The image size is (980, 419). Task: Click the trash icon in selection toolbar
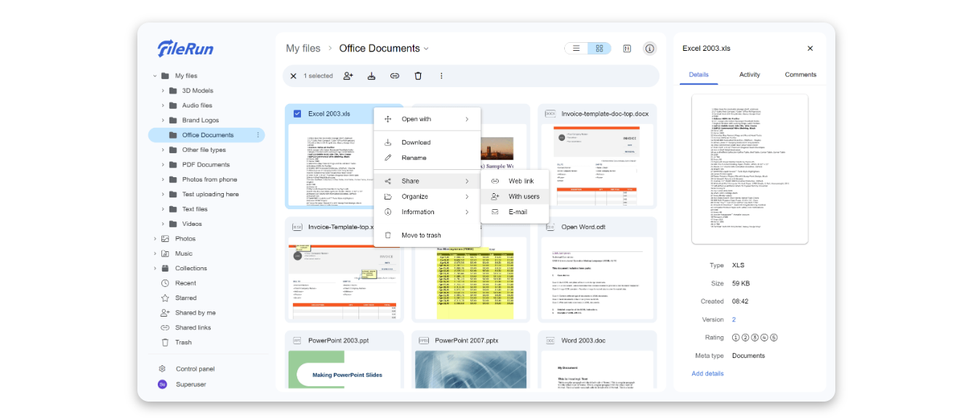(x=418, y=76)
